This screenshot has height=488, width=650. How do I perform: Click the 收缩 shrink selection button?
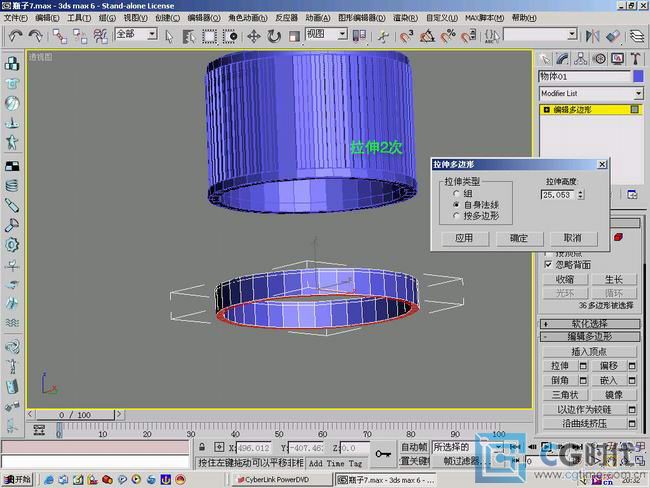(x=565, y=279)
